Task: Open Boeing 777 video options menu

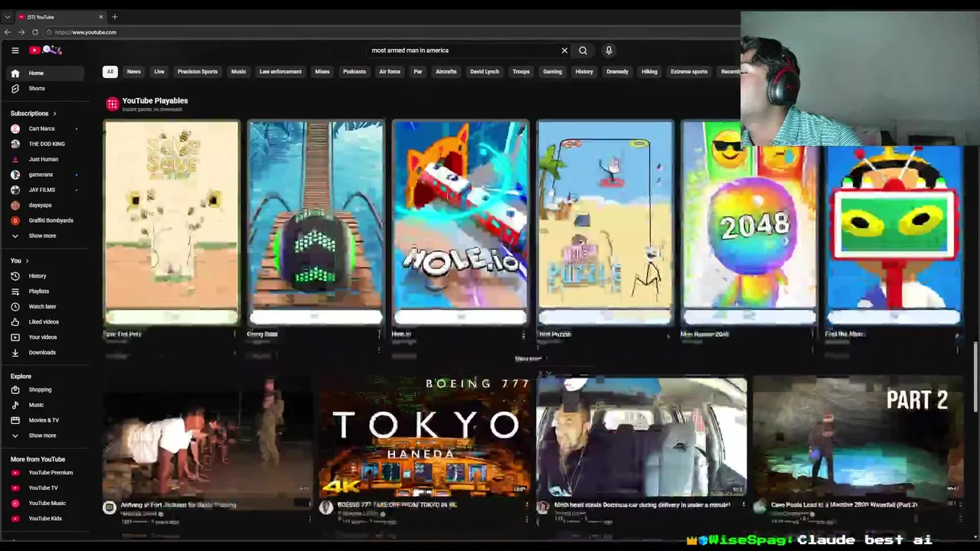Action: pyautogui.click(x=527, y=505)
